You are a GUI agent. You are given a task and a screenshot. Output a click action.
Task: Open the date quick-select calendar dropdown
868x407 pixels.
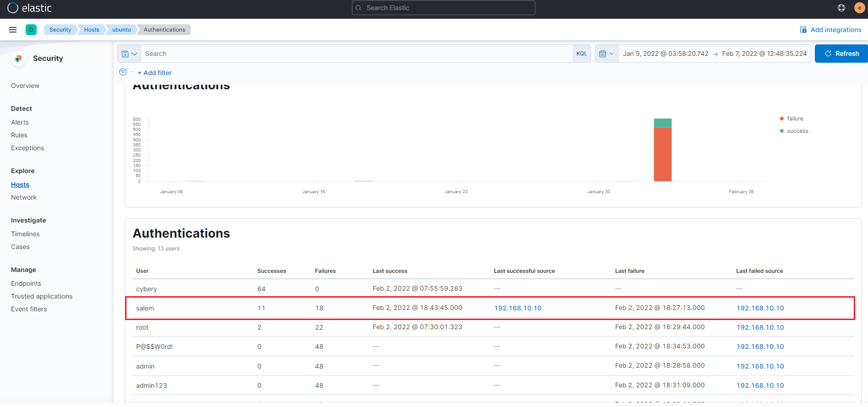[x=606, y=54]
